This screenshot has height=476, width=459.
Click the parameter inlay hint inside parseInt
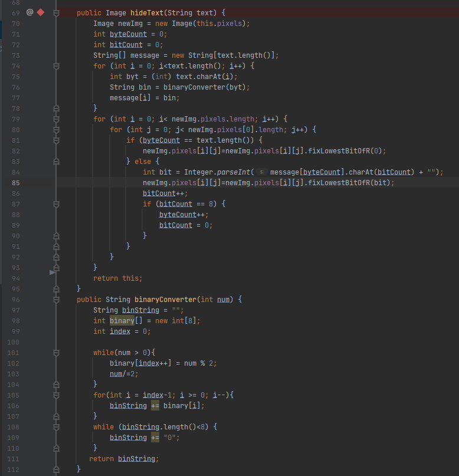(261, 172)
